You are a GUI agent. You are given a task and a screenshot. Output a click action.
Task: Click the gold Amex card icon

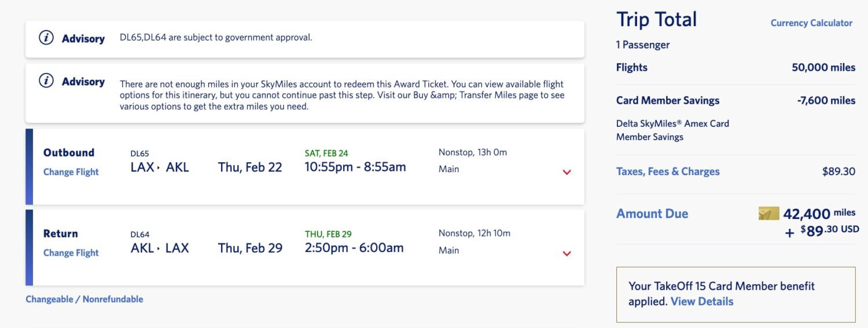tap(768, 214)
